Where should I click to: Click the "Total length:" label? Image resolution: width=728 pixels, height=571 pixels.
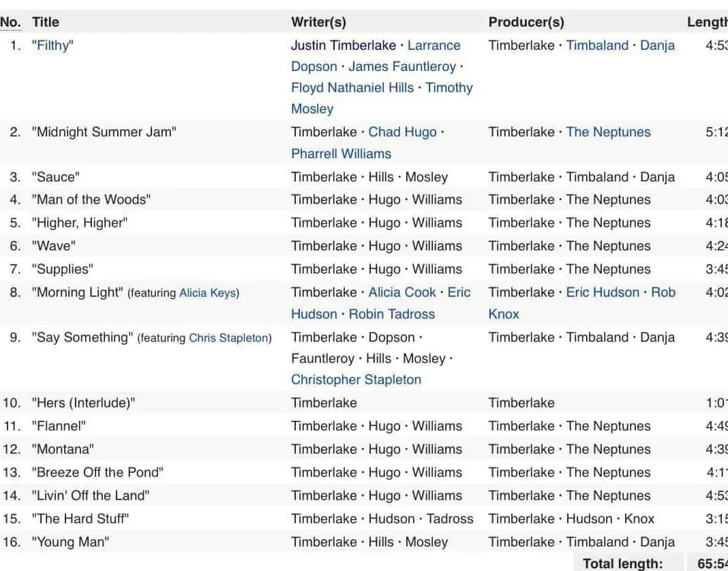622,563
